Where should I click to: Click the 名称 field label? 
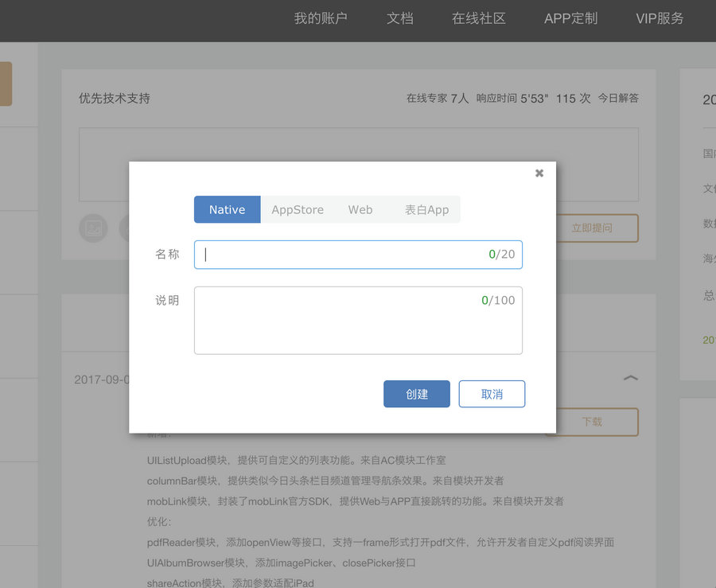[x=167, y=255]
